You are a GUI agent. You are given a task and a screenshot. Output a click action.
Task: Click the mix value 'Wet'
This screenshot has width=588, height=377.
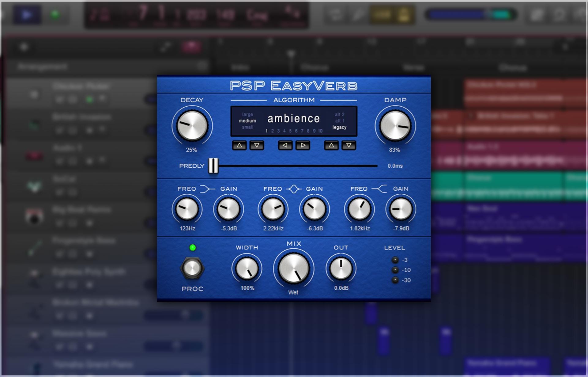click(293, 292)
